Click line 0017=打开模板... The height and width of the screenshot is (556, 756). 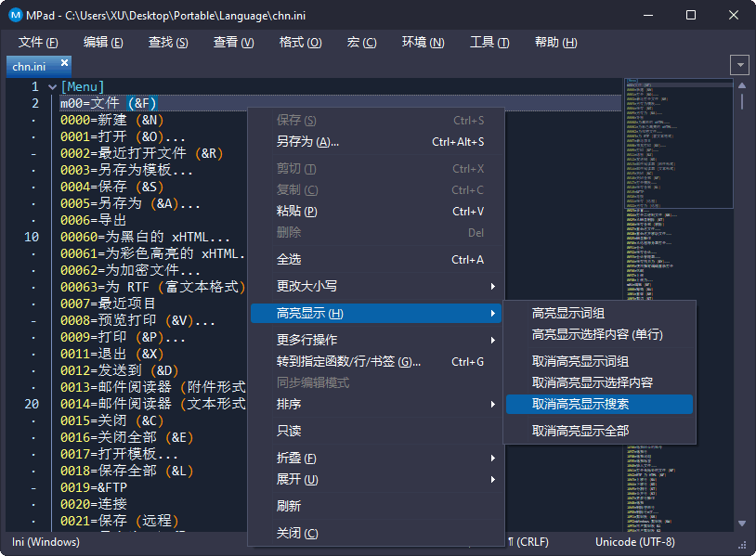(x=119, y=454)
